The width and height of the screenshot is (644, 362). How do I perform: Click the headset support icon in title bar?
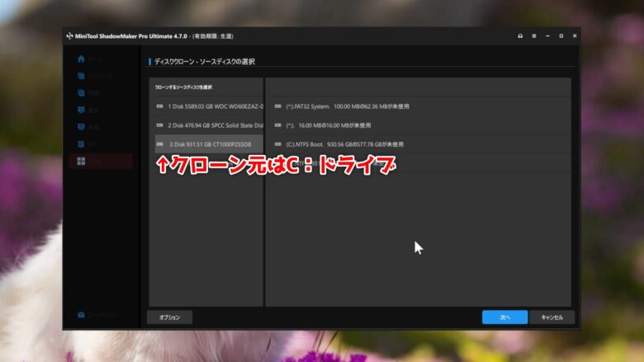coord(520,36)
